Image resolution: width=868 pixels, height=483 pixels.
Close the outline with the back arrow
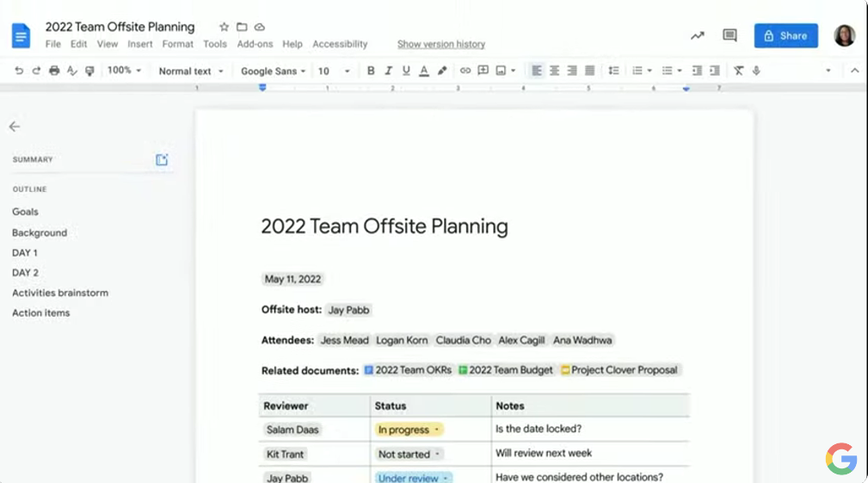coord(15,127)
